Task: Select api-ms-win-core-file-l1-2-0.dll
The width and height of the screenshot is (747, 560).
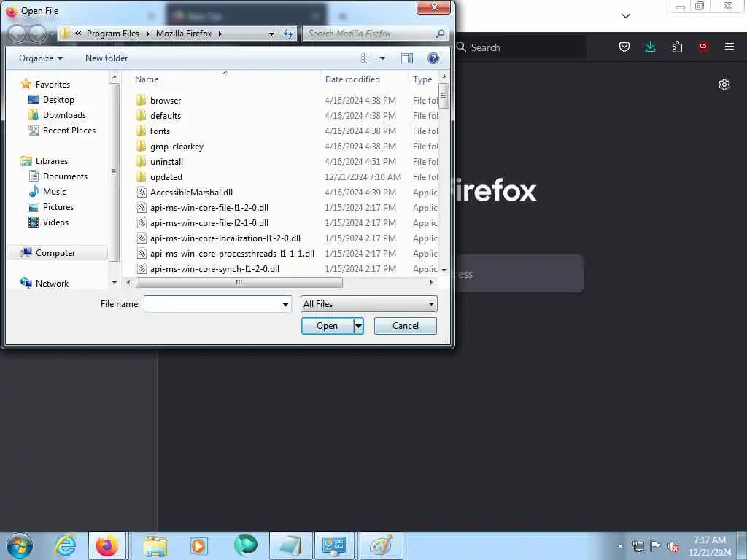Action: (209, 208)
